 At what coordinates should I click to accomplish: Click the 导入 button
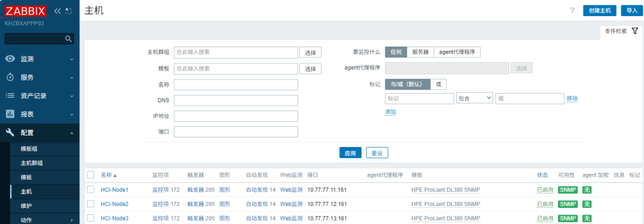[631, 11]
